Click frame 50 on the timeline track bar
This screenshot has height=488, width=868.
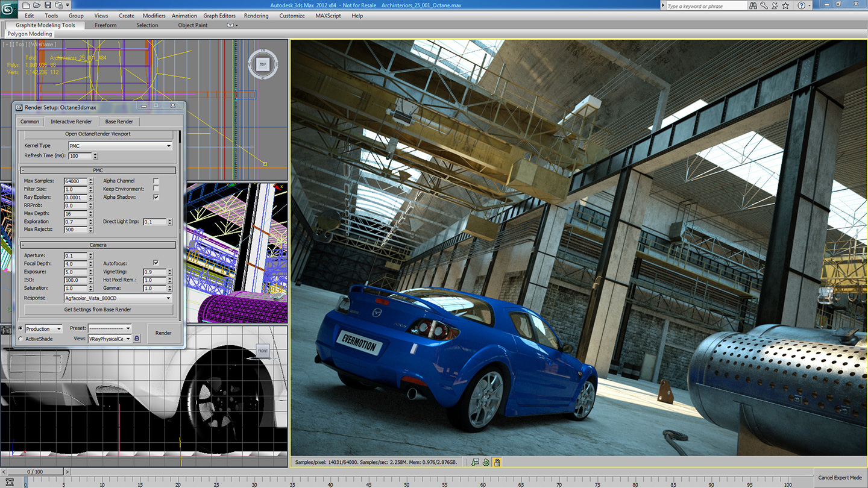[407, 483]
